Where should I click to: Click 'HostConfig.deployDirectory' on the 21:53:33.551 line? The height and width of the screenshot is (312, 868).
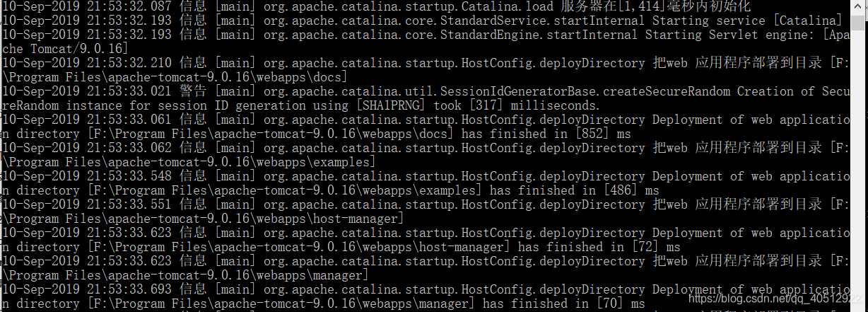click(x=553, y=204)
